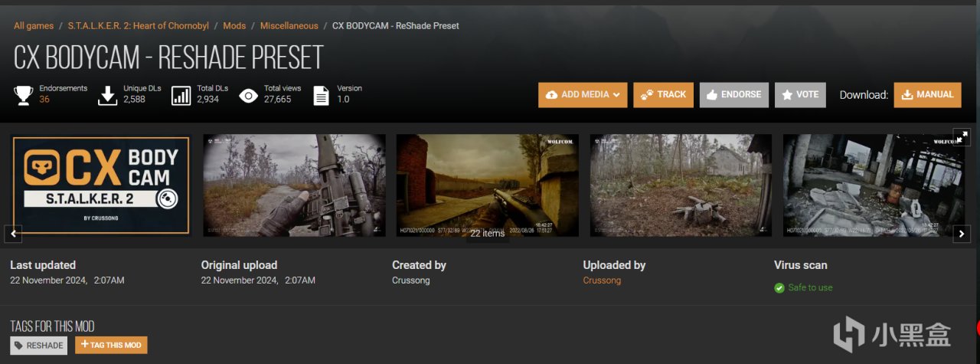Open the forest shack screenshot thumbnail
The image size is (980, 364).
point(681,185)
